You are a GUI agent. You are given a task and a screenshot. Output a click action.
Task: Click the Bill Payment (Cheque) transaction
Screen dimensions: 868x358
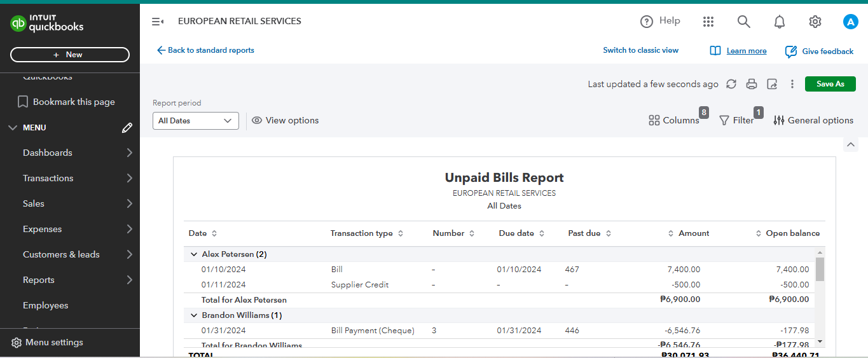373,331
